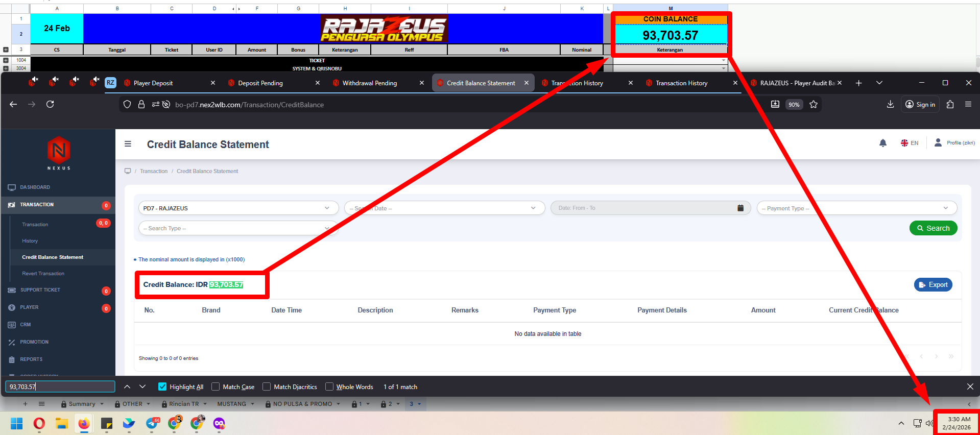This screenshot has width=980, height=435.
Task: Install page as app using address bar icon
Action: coord(775,104)
